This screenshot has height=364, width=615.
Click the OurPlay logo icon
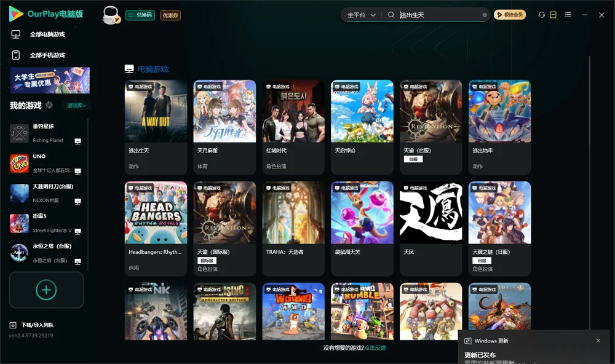coord(16,14)
